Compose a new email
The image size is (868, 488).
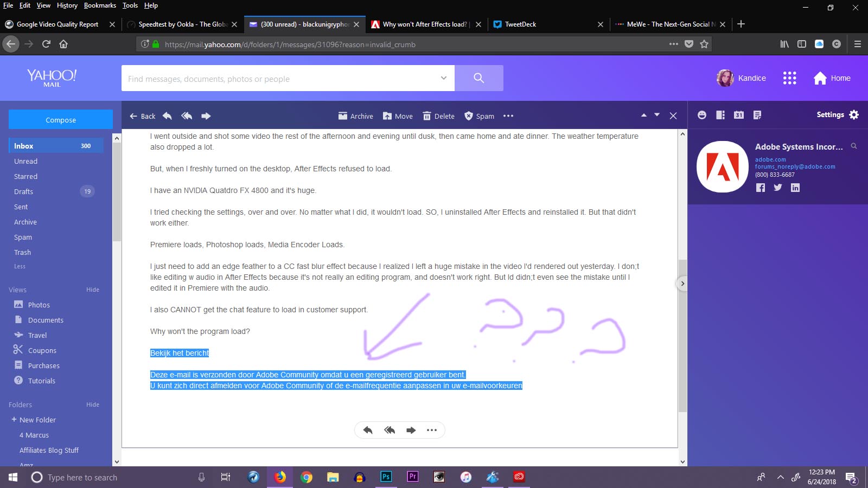[61, 120]
